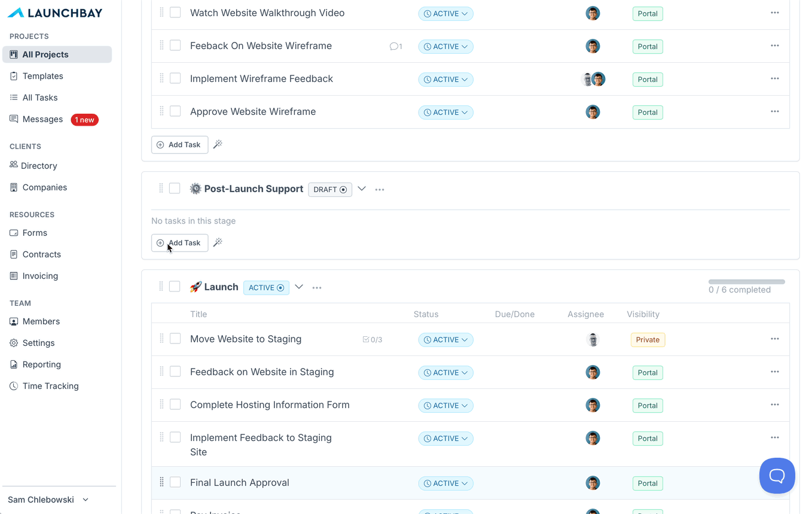Image resolution: width=812 pixels, height=514 pixels.
Task: Open ACTIVE status dropdown for Complete Hosting Information Form
Action: 445,405
